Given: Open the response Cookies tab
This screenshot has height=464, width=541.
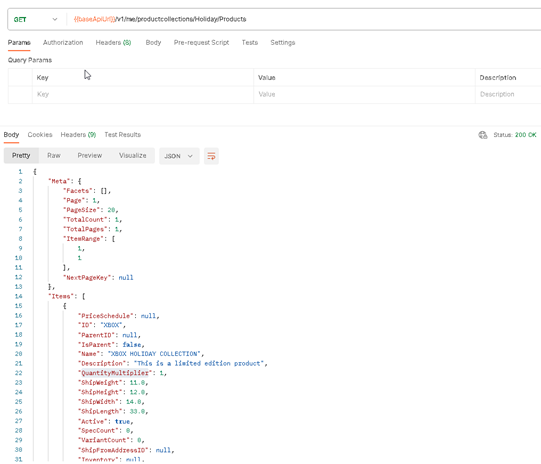Looking at the screenshot, I should (40, 135).
